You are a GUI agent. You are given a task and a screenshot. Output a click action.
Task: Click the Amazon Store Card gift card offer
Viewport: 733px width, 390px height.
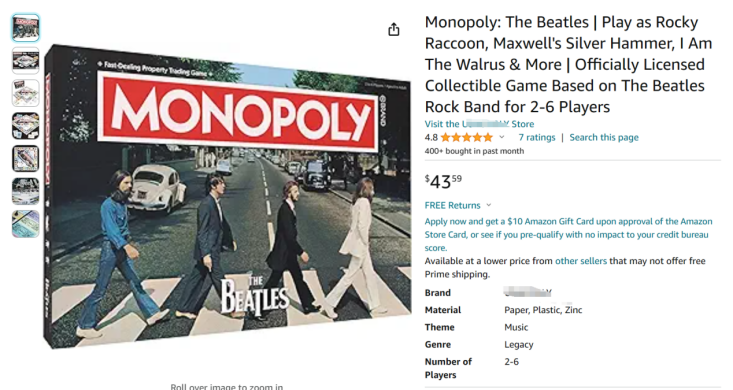pos(568,234)
